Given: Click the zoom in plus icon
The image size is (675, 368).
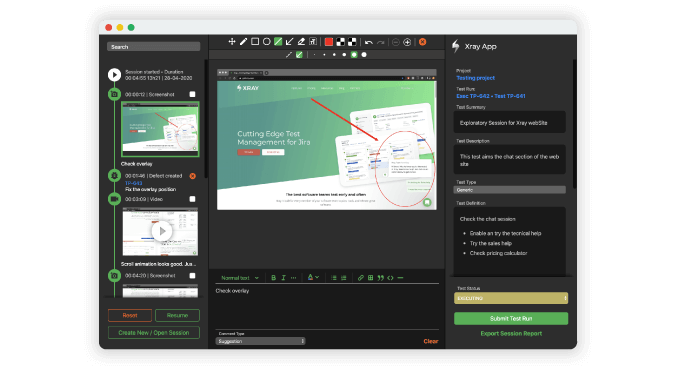Looking at the screenshot, I should click(x=407, y=42).
